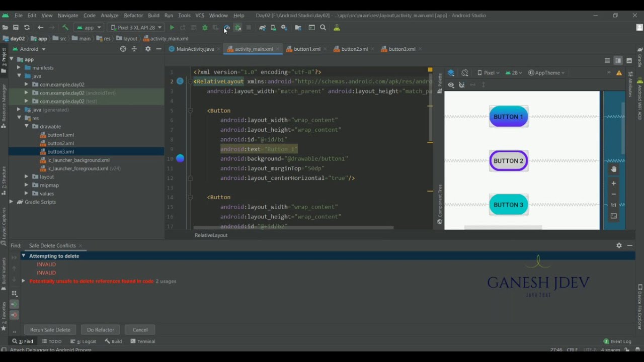Switch to MainActivity.java tab
This screenshot has height=362, width=644.
[x=195, y=49]
